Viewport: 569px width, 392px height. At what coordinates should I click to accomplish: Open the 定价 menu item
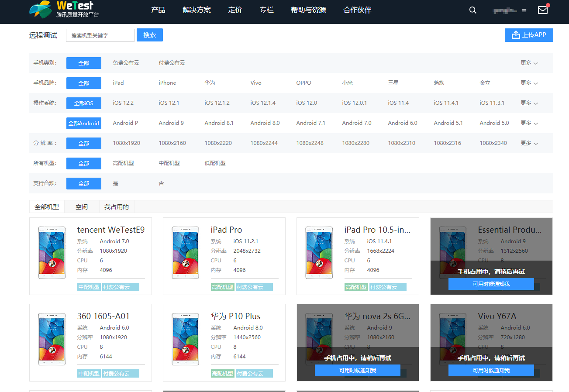click(235, 10)
